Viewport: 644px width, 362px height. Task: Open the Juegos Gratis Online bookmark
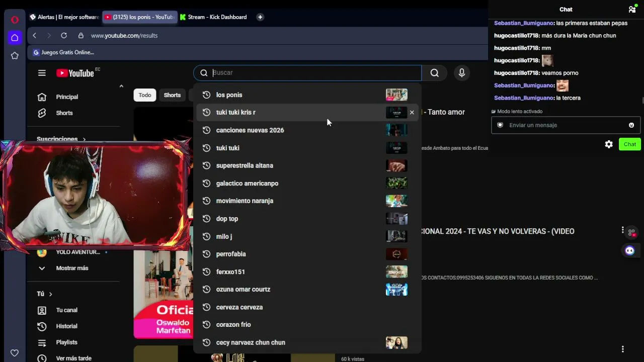tap(63, 52)
